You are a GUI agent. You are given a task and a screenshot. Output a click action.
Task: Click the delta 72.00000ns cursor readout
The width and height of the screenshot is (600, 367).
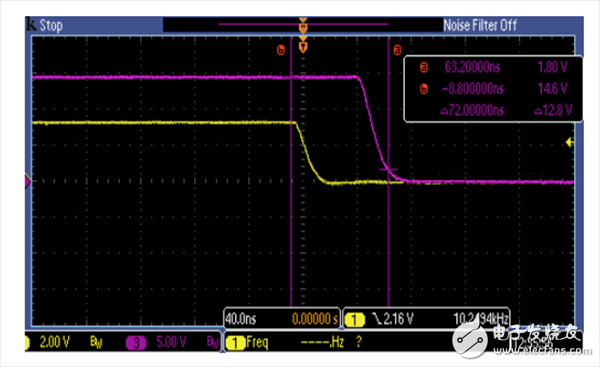(x=472, y=111)
